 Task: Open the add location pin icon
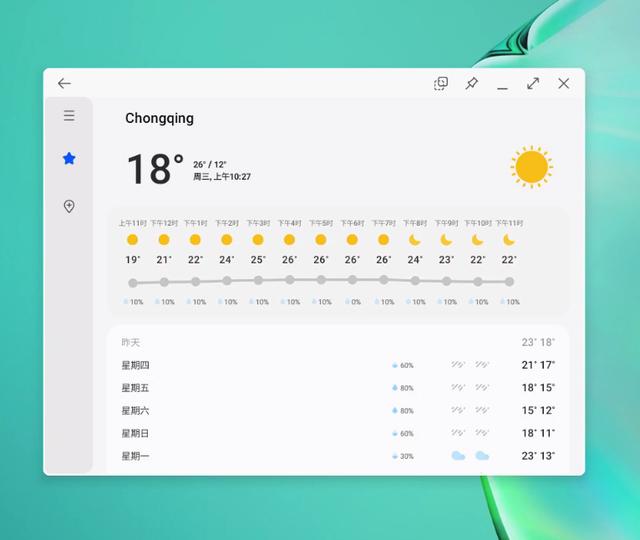tap(69, 206)
